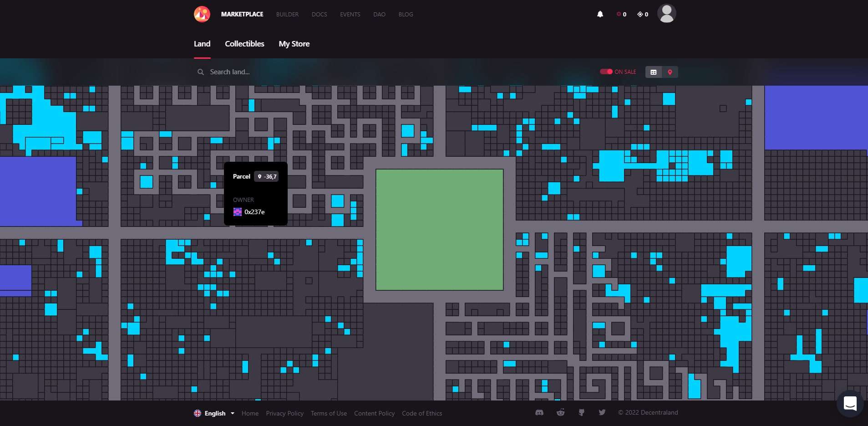Image resolution: width=868 pixels, height=426 pixels.
Task: Open the DAO navigation item
Action: (x=379, y=15)
